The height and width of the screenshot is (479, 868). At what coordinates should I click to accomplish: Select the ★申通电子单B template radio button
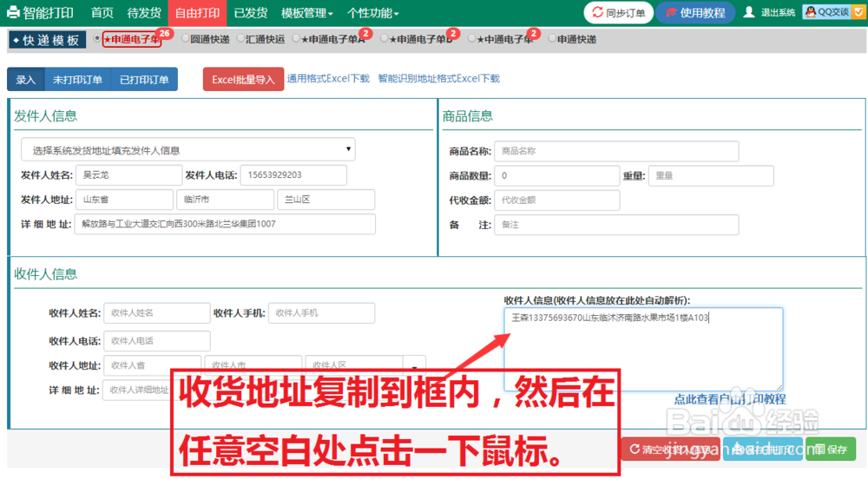385,38
